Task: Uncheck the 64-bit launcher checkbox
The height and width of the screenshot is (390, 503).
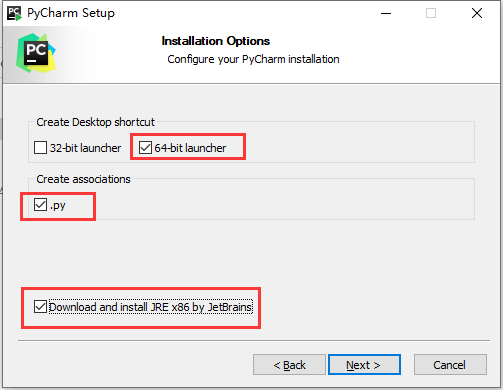Action: pos(145,147)
